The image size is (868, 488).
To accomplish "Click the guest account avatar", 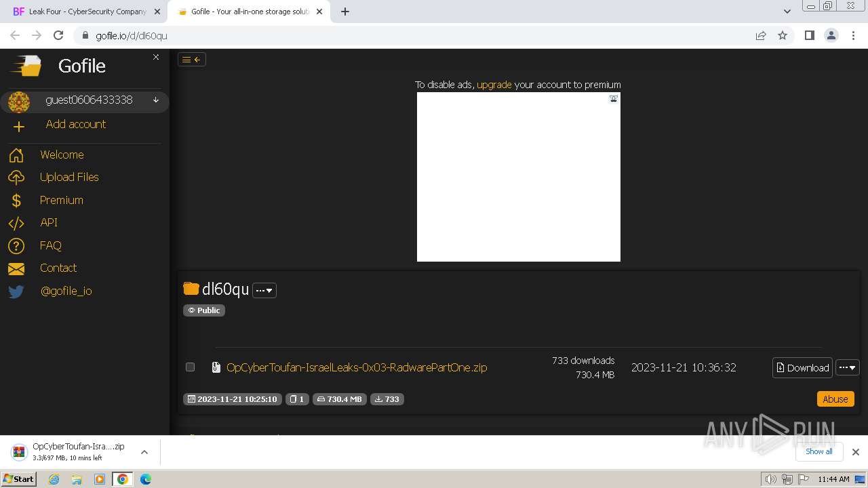I will 19,102.
